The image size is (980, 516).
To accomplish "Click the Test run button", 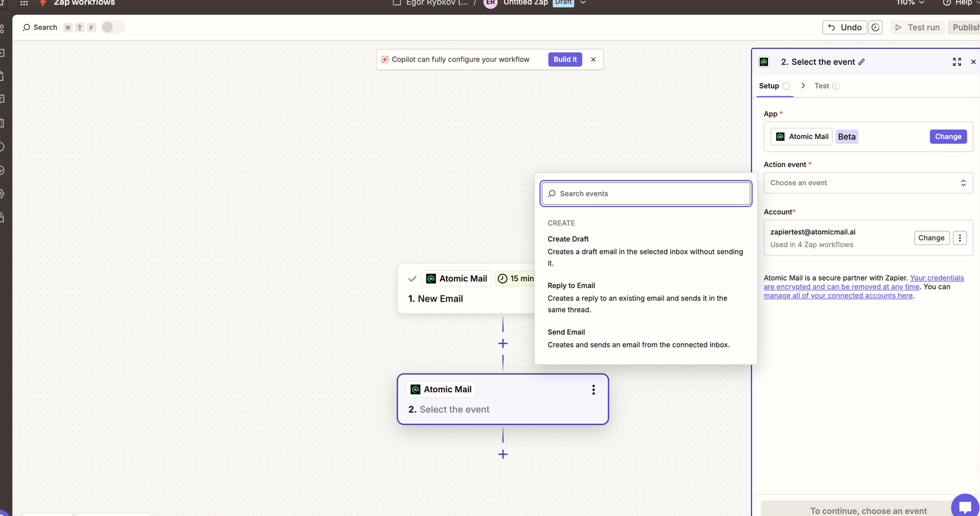I will point(917,28).
